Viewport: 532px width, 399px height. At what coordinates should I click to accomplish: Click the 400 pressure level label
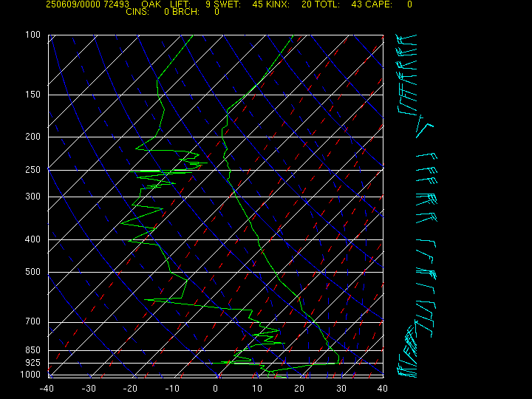pos(33,239)
